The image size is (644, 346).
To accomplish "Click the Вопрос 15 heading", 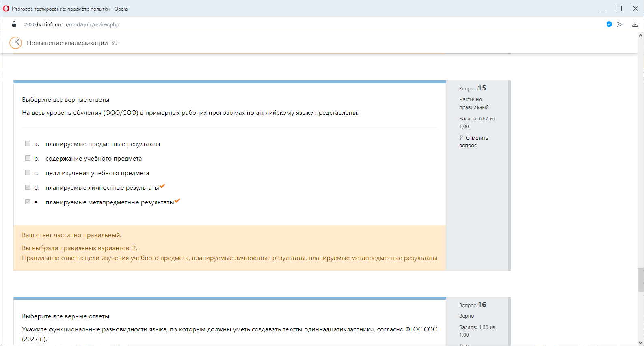I will coord(473,88).
